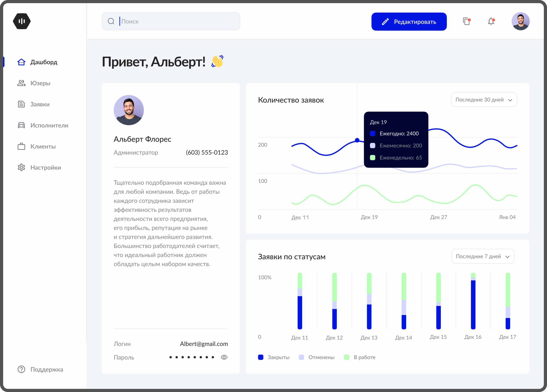This screenshot has width=547, height=392.
Task: Click the hexagon app logo
Action: point(22,21)
